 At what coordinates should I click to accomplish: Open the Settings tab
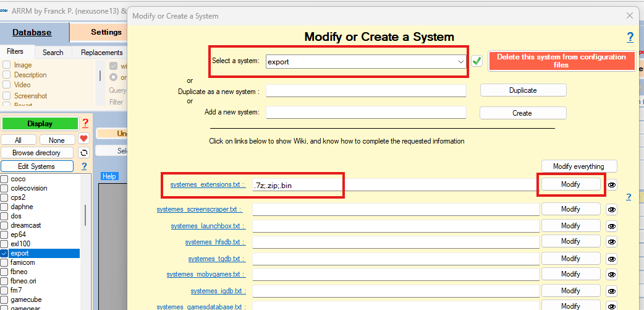tap(106, 32)
